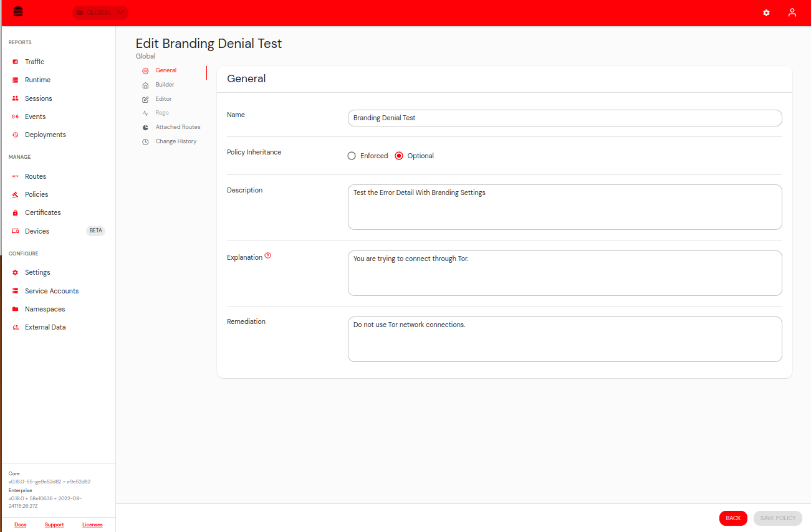
Task: Select the Runtime report icon
Action: point(15,79)
